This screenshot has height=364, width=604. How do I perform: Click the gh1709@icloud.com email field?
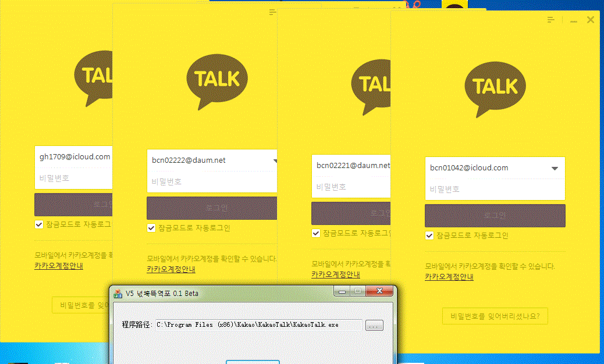(73, 156)
